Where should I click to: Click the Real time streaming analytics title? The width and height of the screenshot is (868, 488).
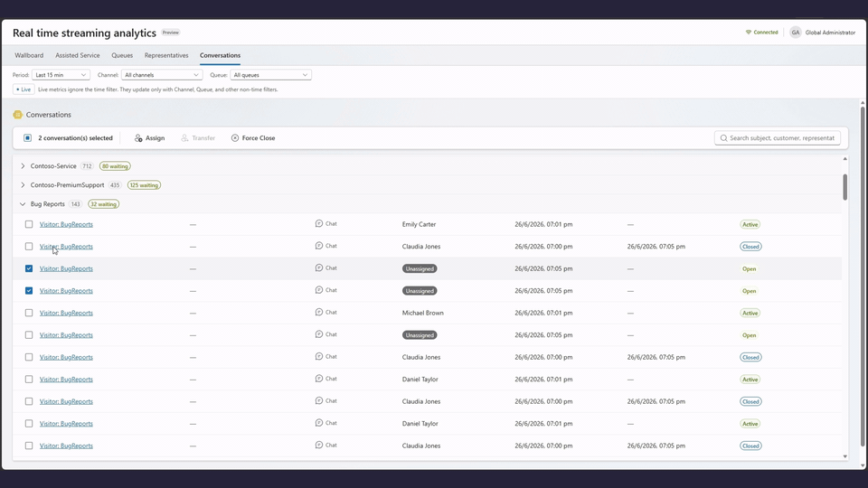pyautogui.click(x=84, y=33)
